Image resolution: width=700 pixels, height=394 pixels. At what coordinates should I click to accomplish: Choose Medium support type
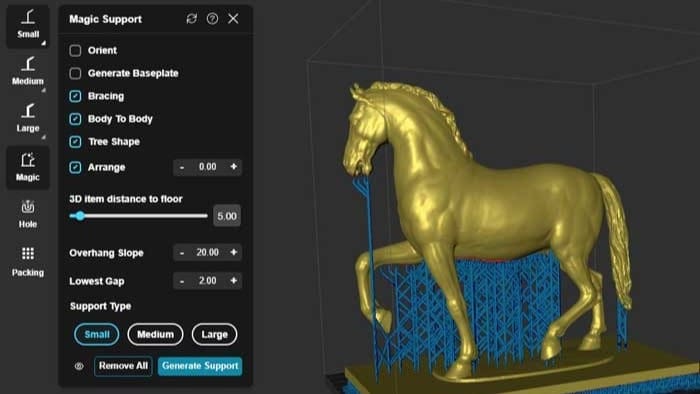155,334
